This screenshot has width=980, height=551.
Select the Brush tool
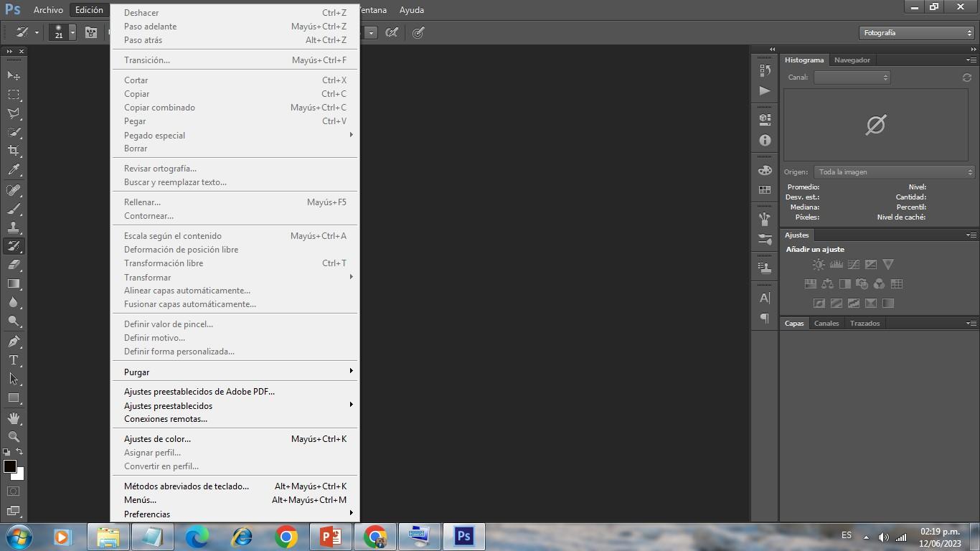14,209
